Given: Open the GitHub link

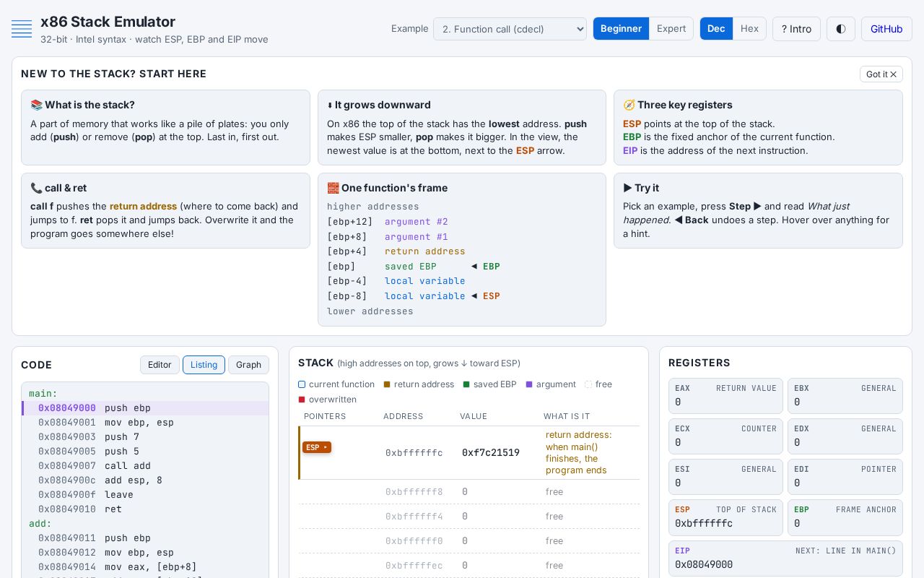Looking at the screenshot, I should [886, 29].
